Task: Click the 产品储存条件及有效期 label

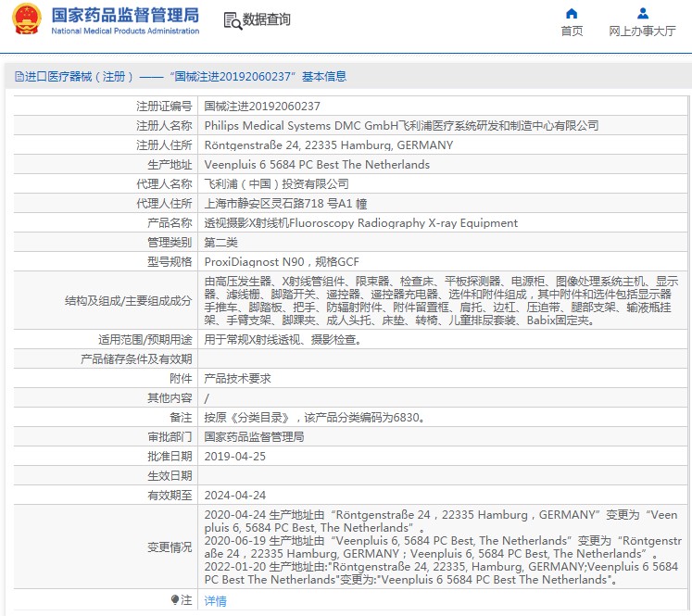Action: click(x=136, y=359)
